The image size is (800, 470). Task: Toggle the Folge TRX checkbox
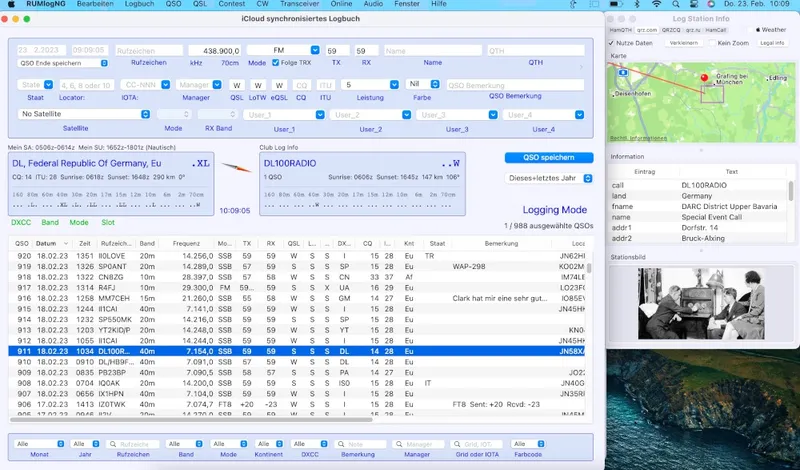(276, 63)
